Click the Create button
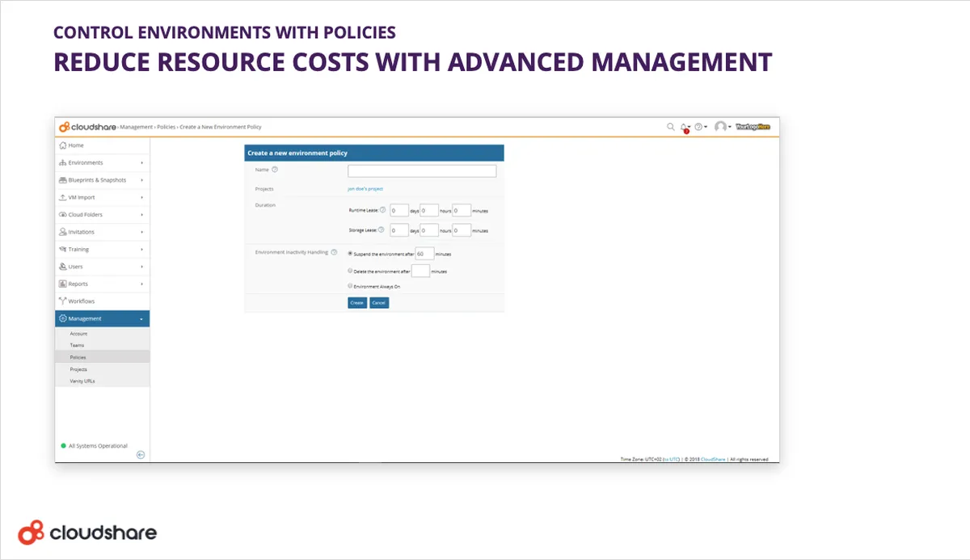Screen dimensions: 970x560 pos(357,303)
